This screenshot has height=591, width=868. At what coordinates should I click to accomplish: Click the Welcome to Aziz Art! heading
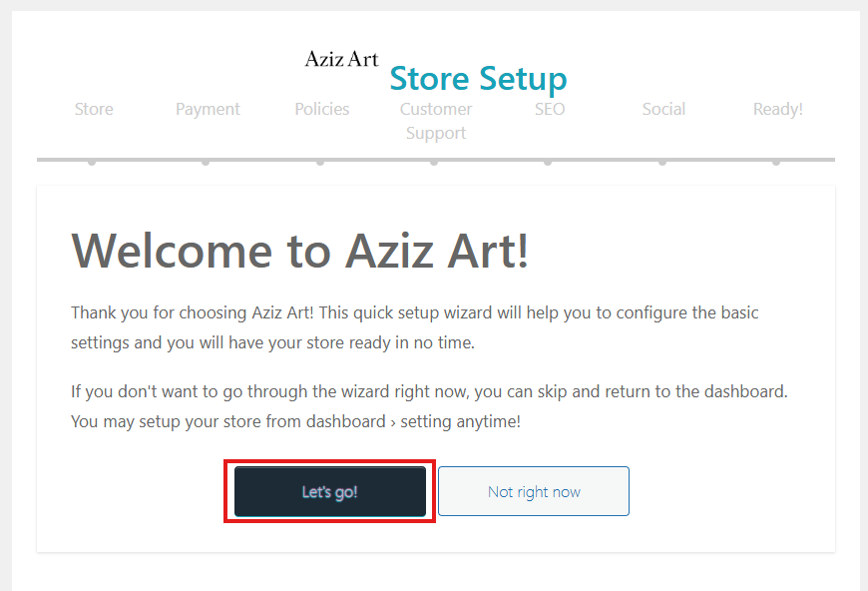(x=300, y=251)
